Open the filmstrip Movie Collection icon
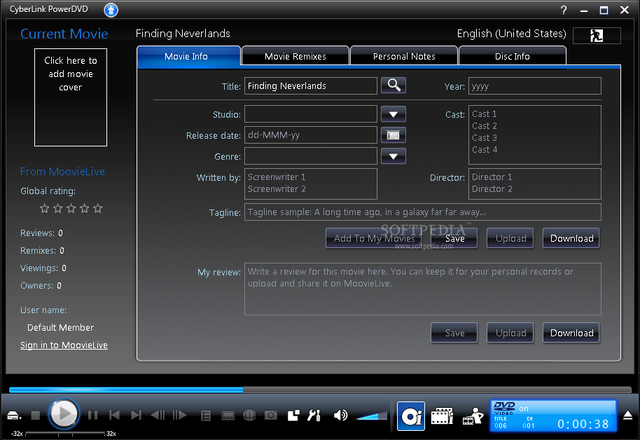Image resolution: width=640 pixels, height=440 pixels. [x=442, y=416]
